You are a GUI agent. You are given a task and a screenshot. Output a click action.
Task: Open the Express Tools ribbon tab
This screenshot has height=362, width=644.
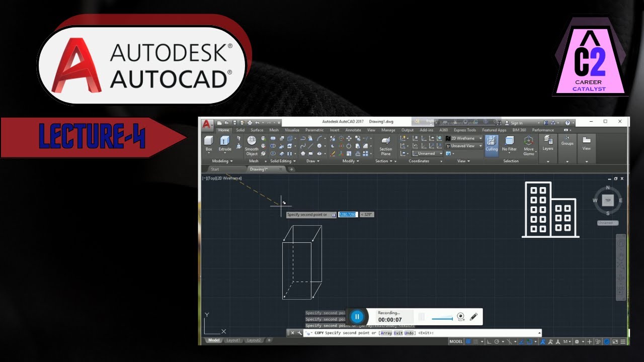pos(464,130)
